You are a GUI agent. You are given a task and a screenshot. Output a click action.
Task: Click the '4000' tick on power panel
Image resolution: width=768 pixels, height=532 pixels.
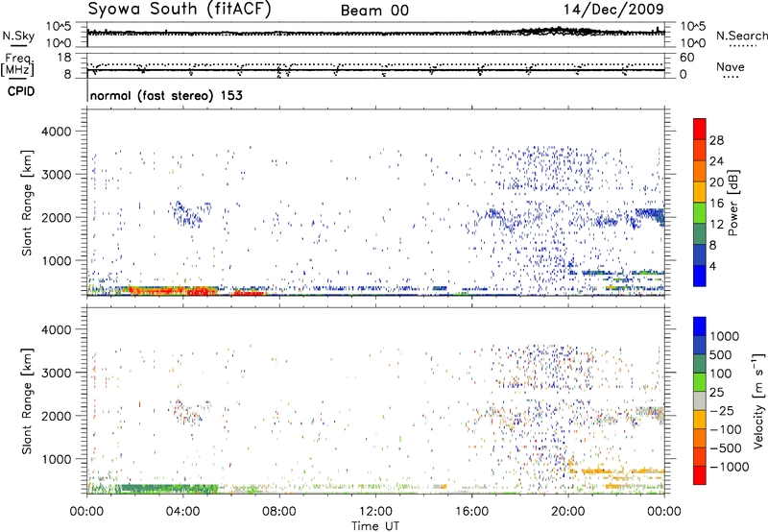click(x=57, y=132)
